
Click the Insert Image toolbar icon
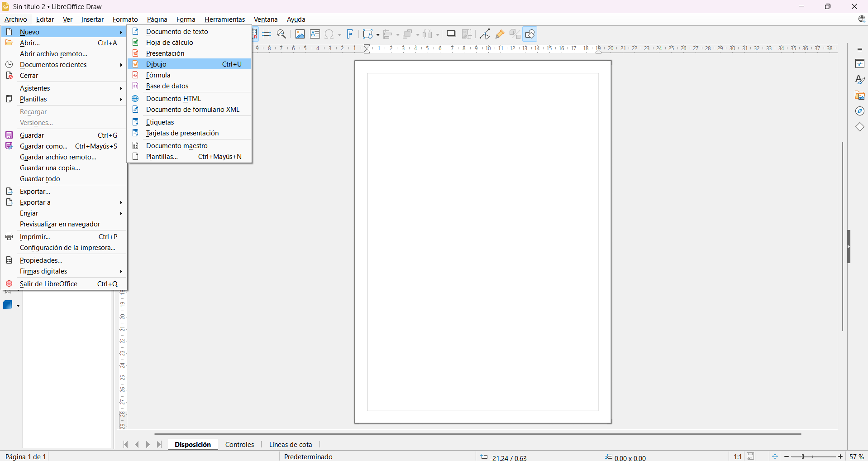pos(300,34)
